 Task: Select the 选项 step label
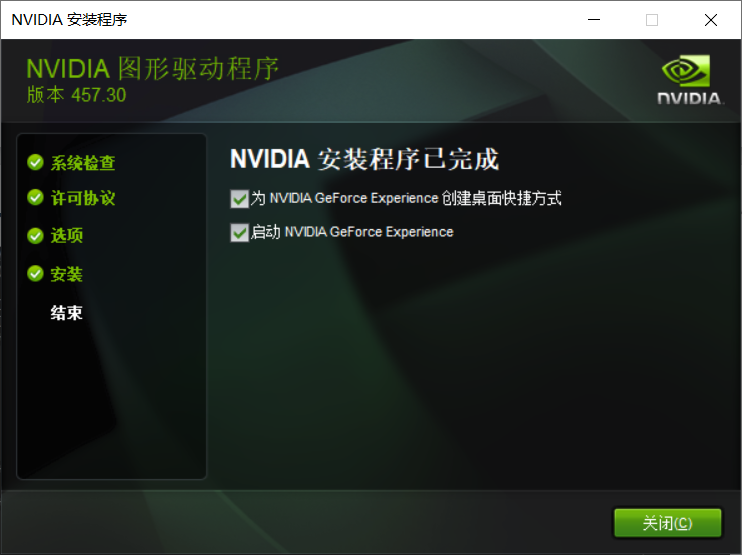(x=67, y=235)
